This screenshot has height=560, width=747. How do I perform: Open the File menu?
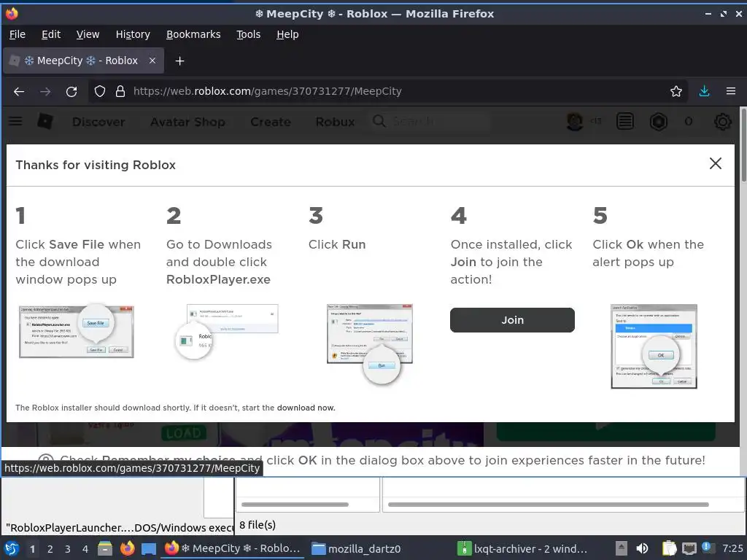click(x=18, y=34)
